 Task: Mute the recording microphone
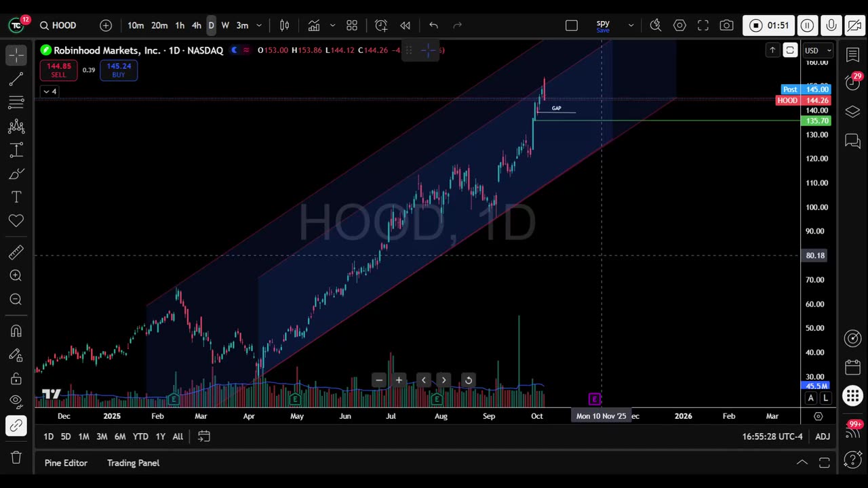(831, 26)
